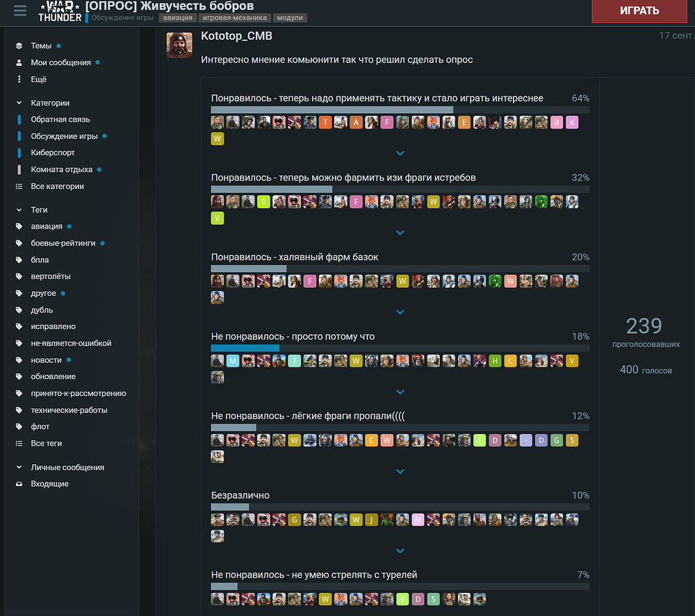Open Kototop_CMB's avatar profile

(x=179, y=45)
